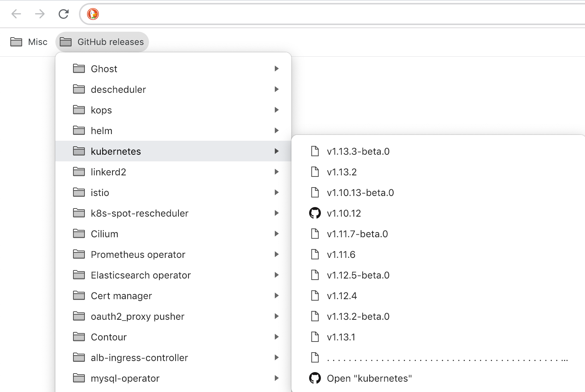This screenshot has width=585, height=392.
Task: Click the GitHub icon beside v1.10.12
Action: (x=315, y=213)
